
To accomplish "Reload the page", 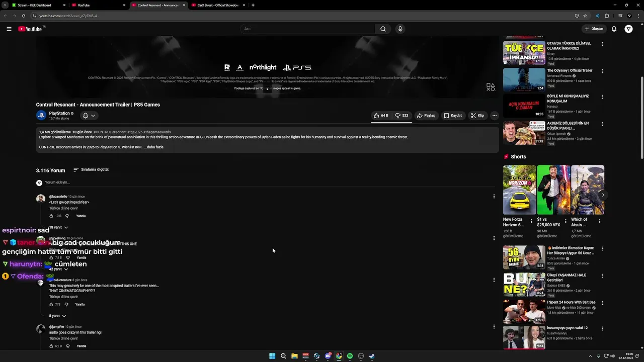I will click(23, 16).
